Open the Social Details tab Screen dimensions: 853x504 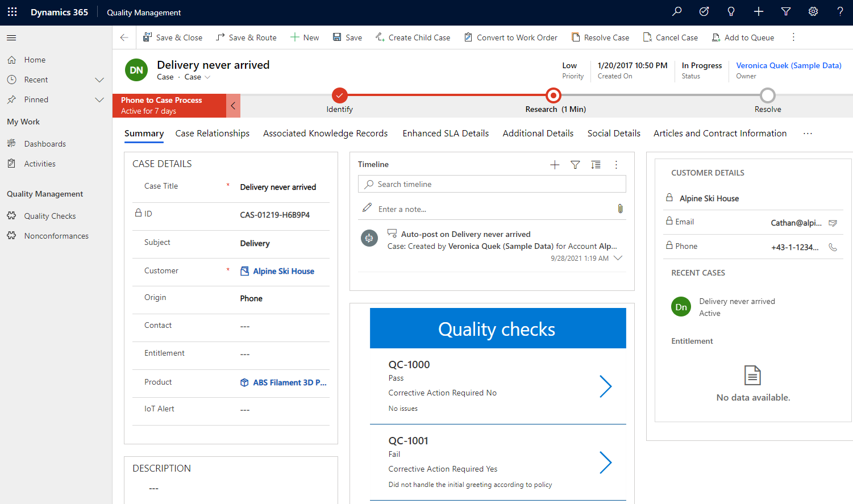614,134
